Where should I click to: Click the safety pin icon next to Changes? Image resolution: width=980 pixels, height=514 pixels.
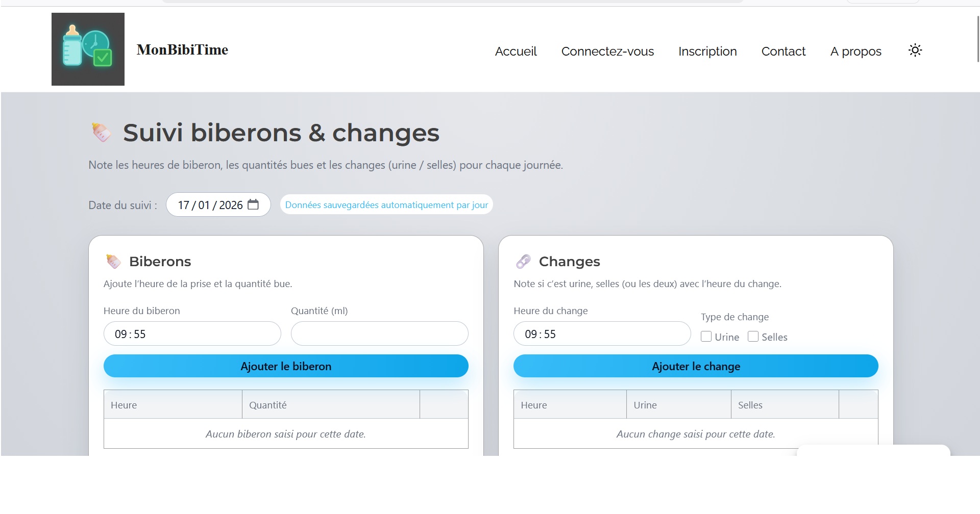[523, 262]
